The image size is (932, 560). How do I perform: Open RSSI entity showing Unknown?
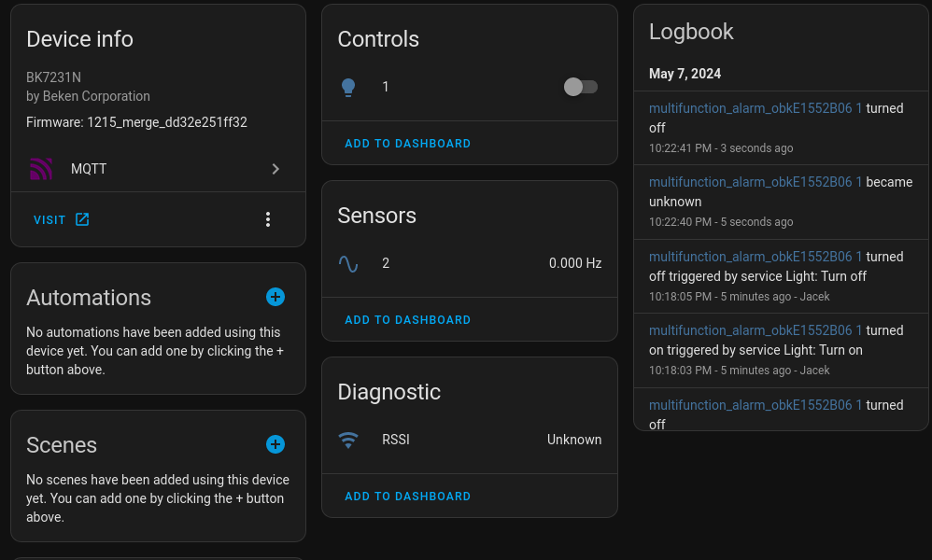point(470,440)
